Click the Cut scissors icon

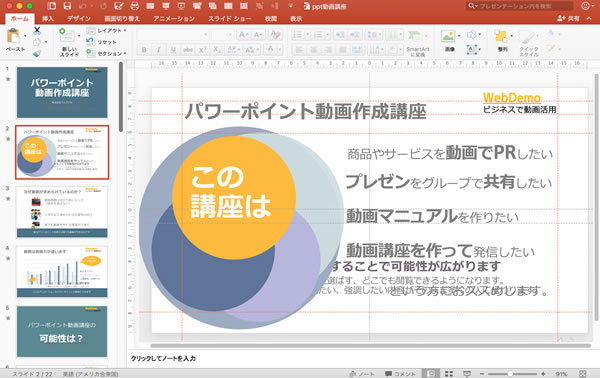pyautogui.click(x=37, y=30)
